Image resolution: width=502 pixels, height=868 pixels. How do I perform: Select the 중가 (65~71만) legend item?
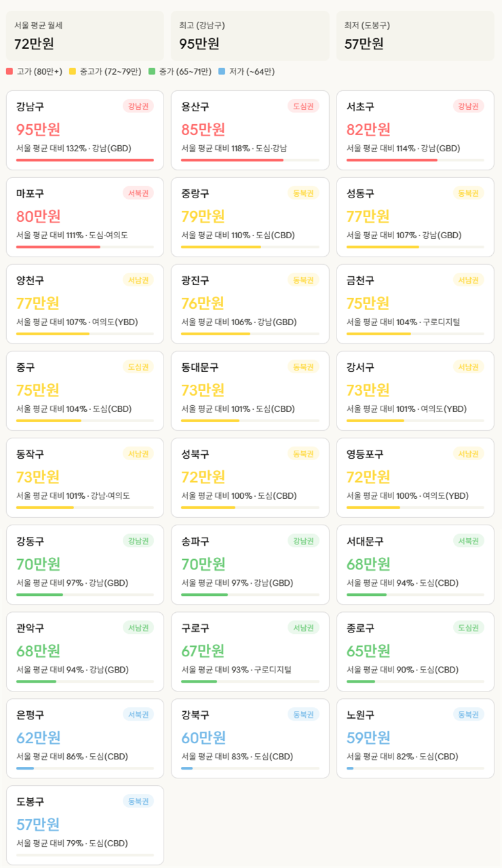pos(180,71)
